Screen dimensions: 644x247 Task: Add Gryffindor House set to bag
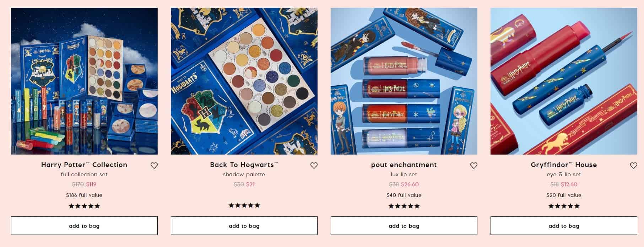(564, 226)
